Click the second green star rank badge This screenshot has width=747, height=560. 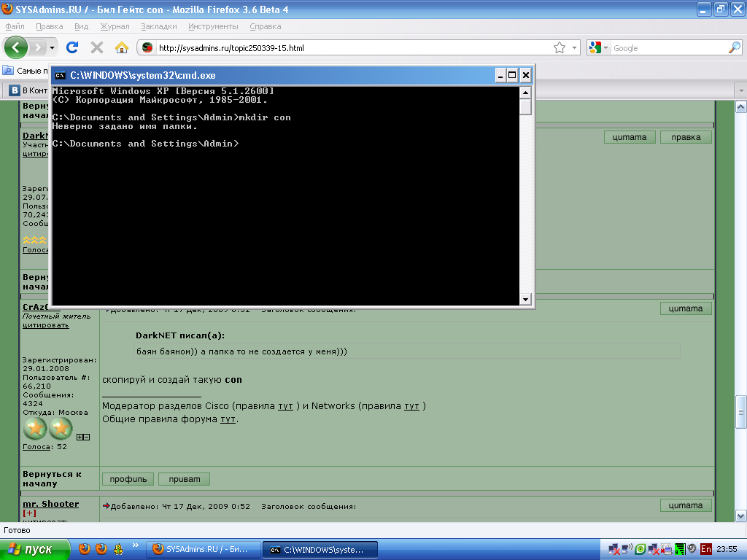[61, 429]
